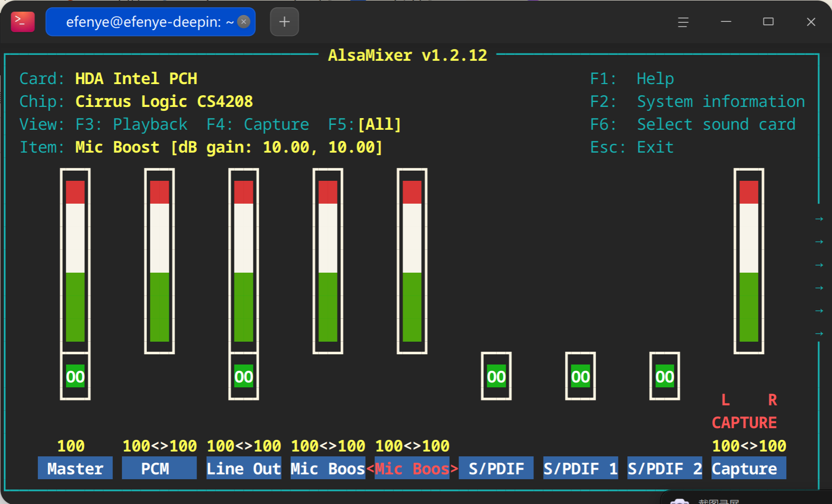The height and width of the screenshot is (504, 832).
Task: Click F2: System information entry
Action: [x=697, y=102]
